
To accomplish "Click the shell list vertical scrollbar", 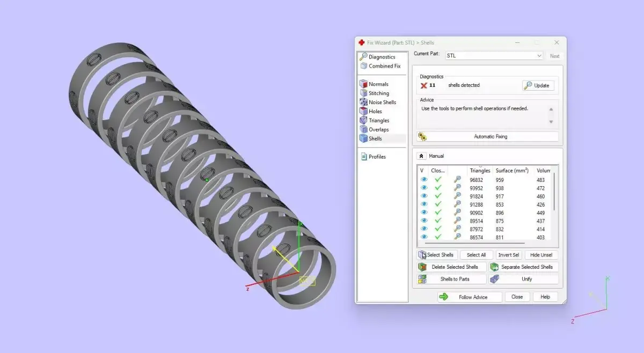I will [554, 192].
